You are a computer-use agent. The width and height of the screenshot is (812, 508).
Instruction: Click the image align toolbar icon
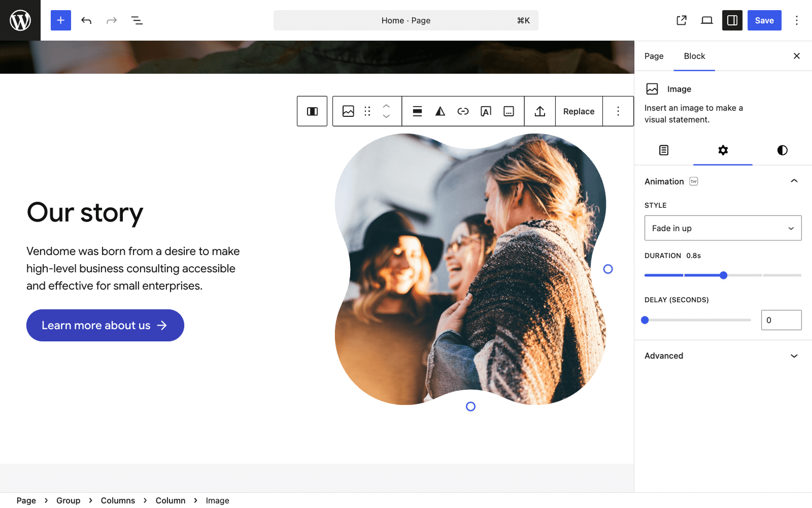click(x=417, y=111)
